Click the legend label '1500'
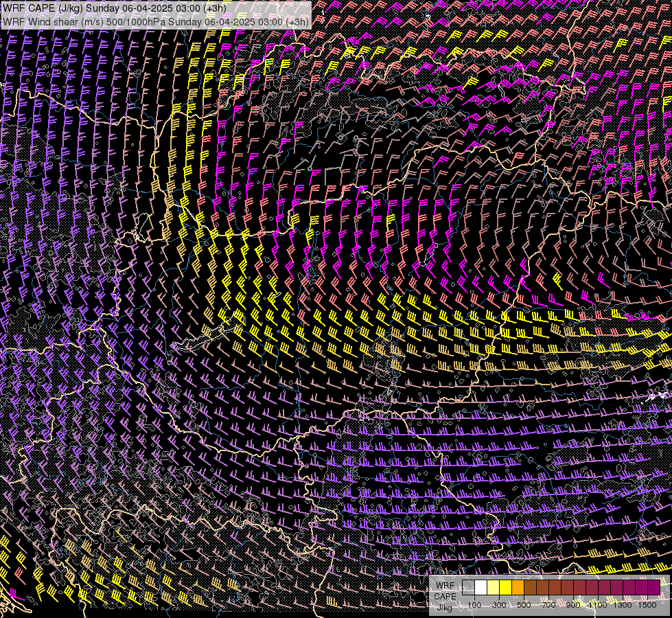This screenshot has width=672, height=618. [647, 605]
